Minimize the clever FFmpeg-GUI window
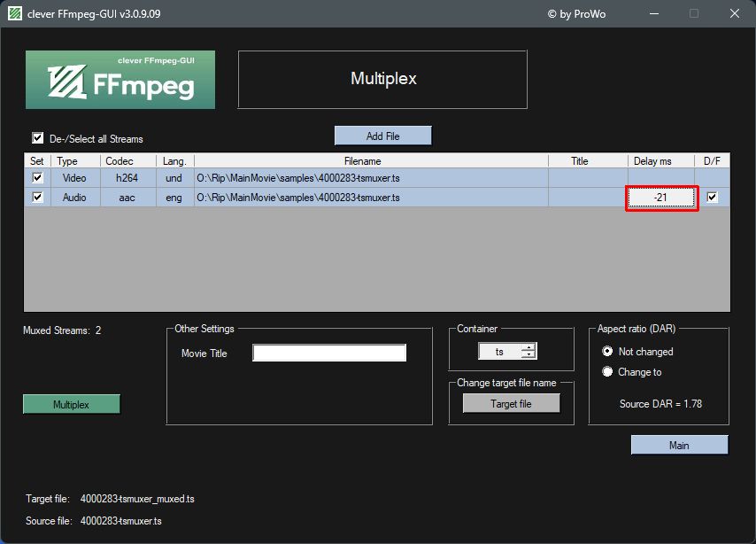The image size is (756, 544). coord(654,13)
